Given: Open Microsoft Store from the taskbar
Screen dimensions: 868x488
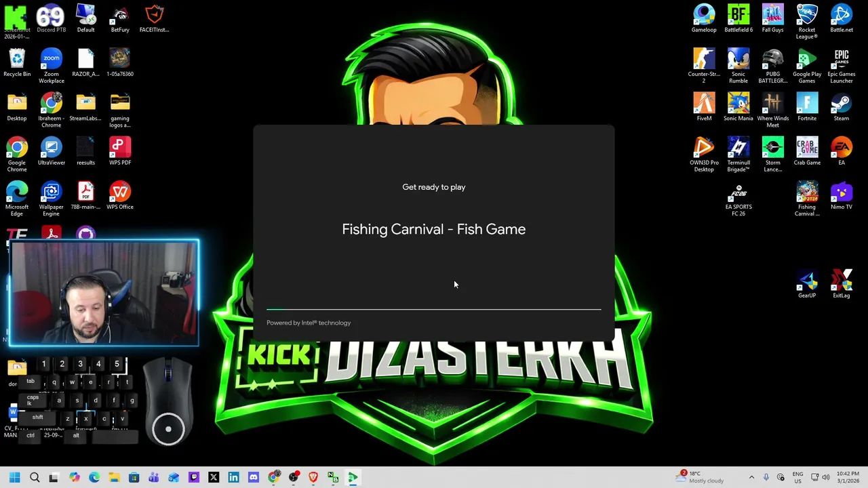Looking at the screenshot, I should pyautogui.click(x=134, y=477).
